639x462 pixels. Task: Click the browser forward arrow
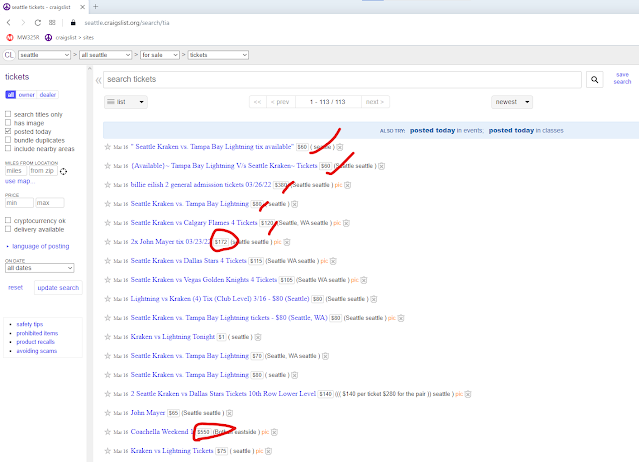click(x=23, y=22)
